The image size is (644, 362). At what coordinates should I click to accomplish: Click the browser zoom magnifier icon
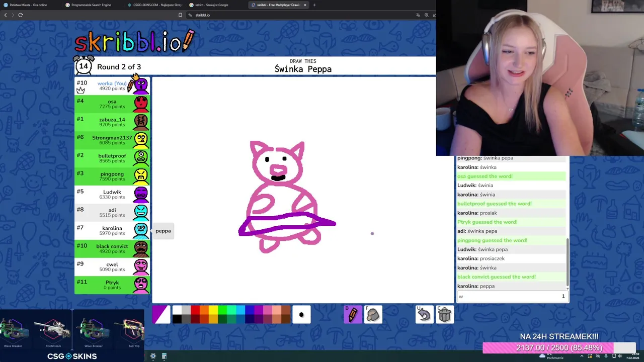pyautogui.click(x=426, y=15)
